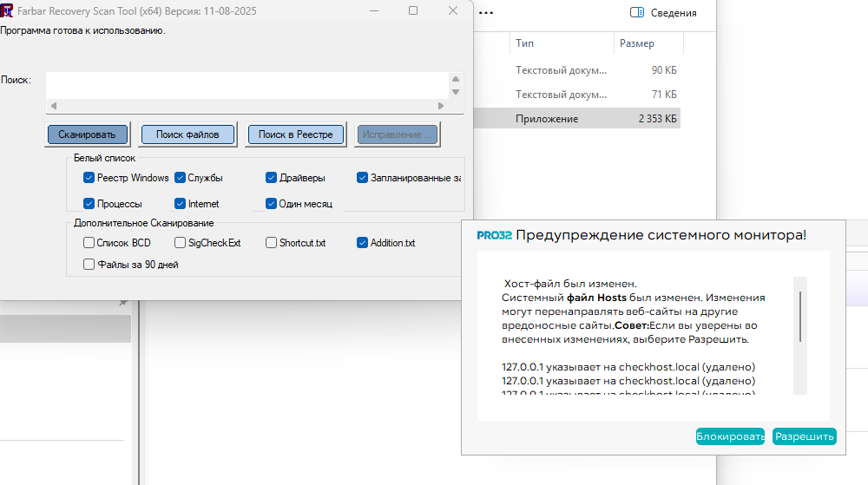Image resolution: width=868 pixels, height=485 pixels.
Task: Uncheck the Запланированные задания checkbox
Action: (x=362, y=178)
